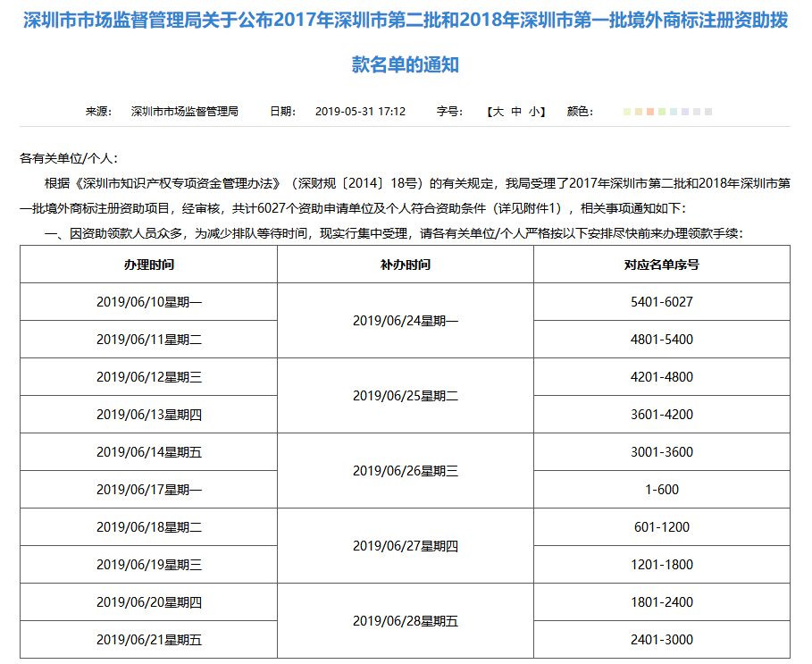Click the publish date 2019-05-31 17:12
Image resolution: width=812 pixels, height=664 pixels.
[x=360, y=112]
